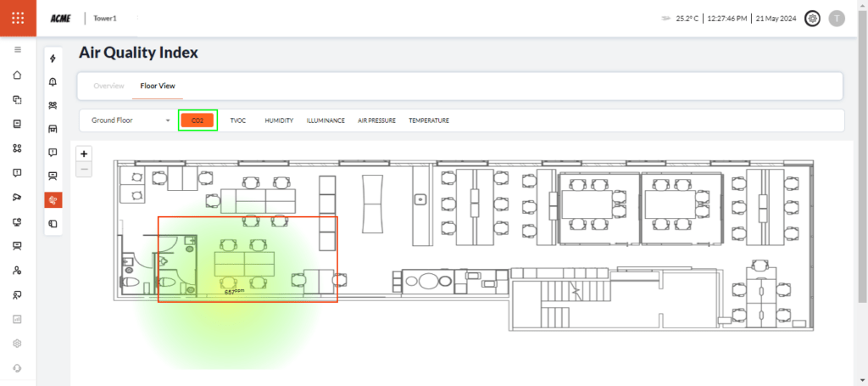Select the Floor View tab
This screenshot has height=386, width=868.
point(157,86)
